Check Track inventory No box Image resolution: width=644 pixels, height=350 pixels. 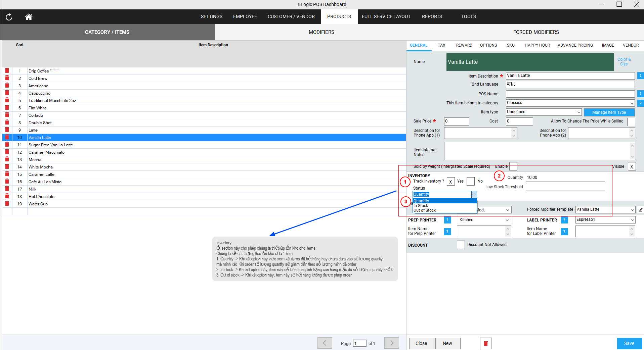coord(471,182)
